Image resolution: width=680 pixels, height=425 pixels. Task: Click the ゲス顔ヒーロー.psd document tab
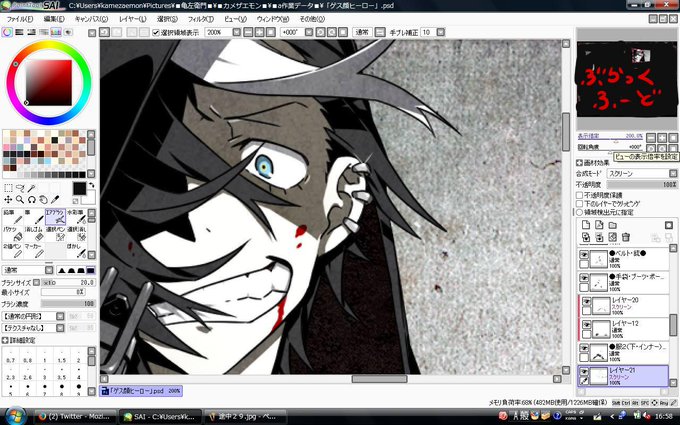click(141, 391)
